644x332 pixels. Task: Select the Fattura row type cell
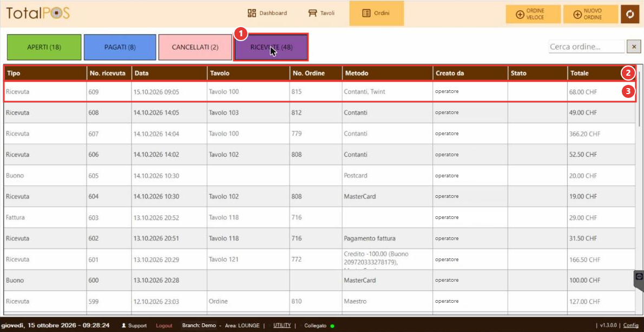pyautogui.click(x=45, y=217)
